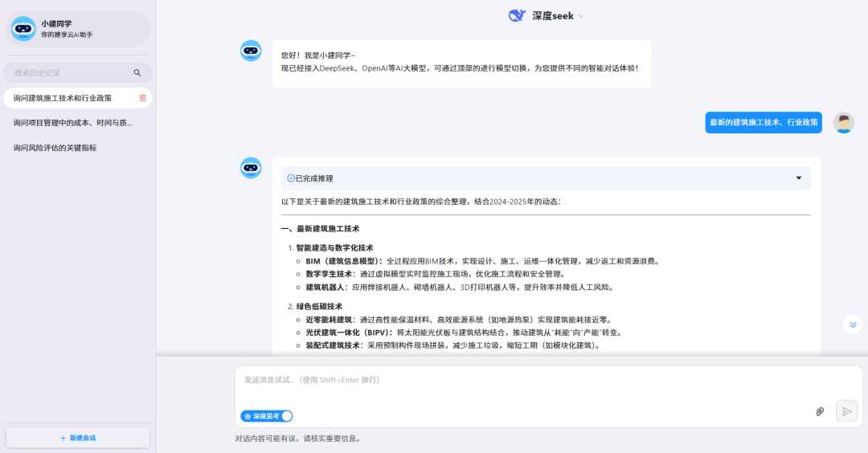Image resolution: width=868 pixels, height=453 pixels.
Task: Start a new chat with 新建会话
Action: [x=77, y=438]
